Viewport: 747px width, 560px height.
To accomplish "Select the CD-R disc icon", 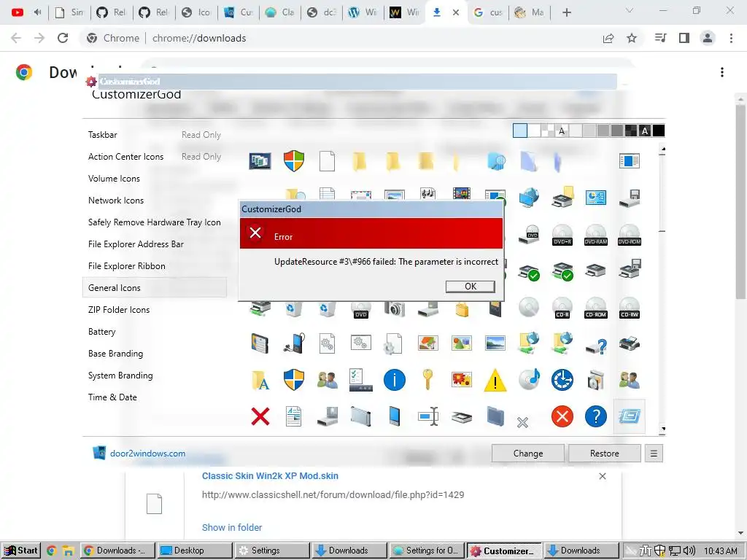I will [562, 308].
